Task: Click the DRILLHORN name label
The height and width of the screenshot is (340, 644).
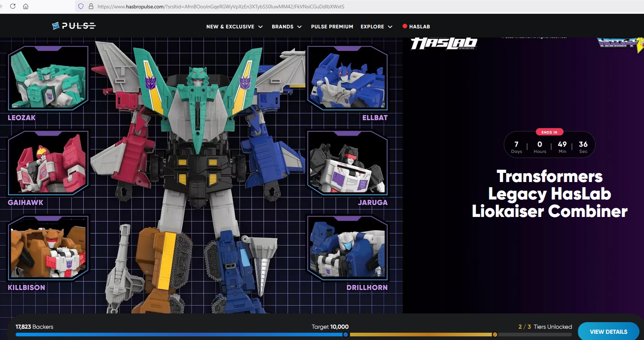Action: pyautogui.click(x=367, y=288)
